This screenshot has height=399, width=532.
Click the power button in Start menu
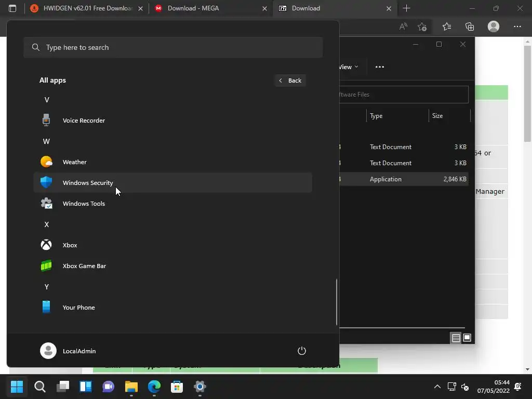pyautogui.click(x=302, y=351)
